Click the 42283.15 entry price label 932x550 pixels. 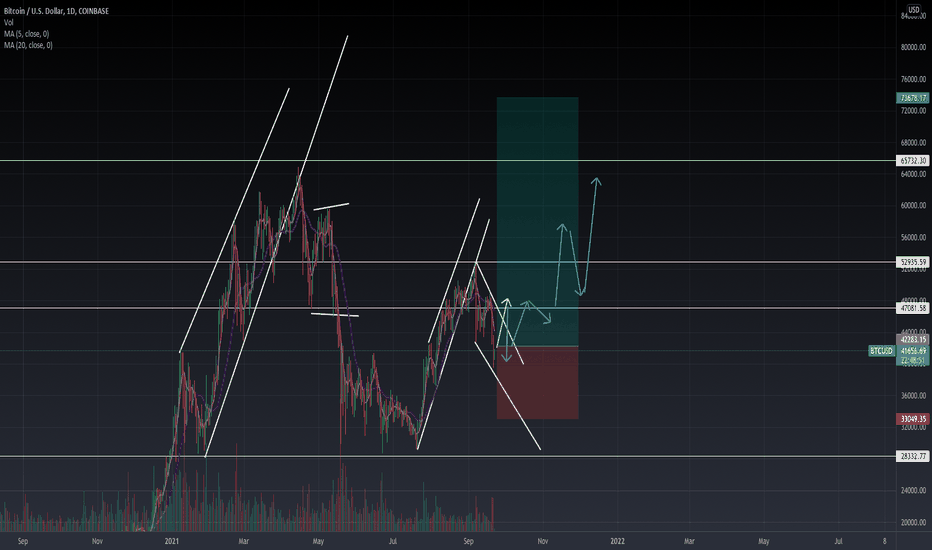click(912, 340)
